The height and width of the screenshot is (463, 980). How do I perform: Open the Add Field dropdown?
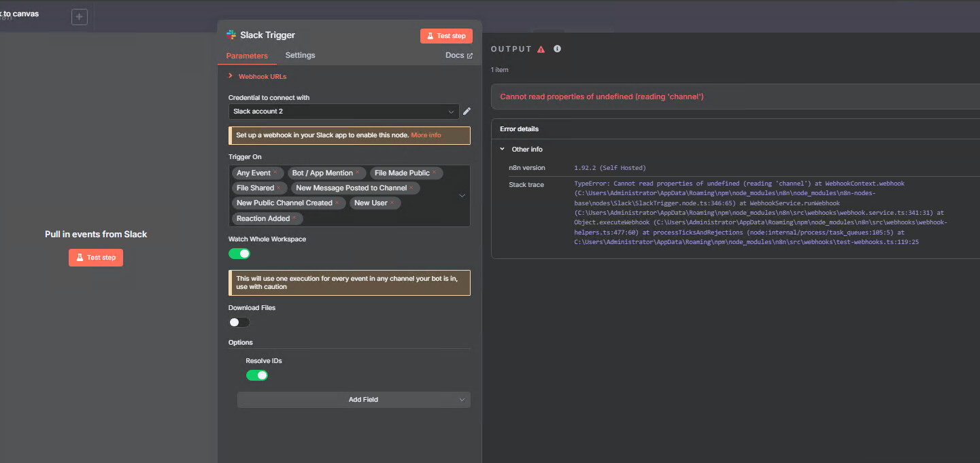354,400
